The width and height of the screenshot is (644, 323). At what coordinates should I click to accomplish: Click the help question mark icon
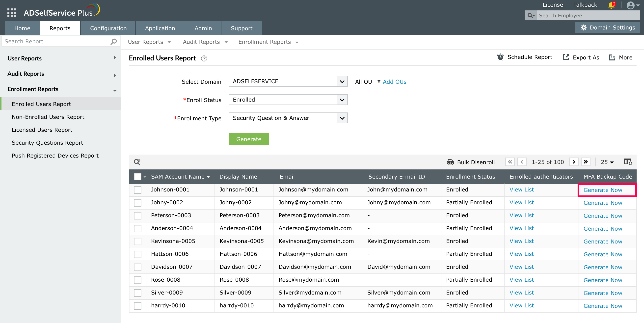coord(204,58)
